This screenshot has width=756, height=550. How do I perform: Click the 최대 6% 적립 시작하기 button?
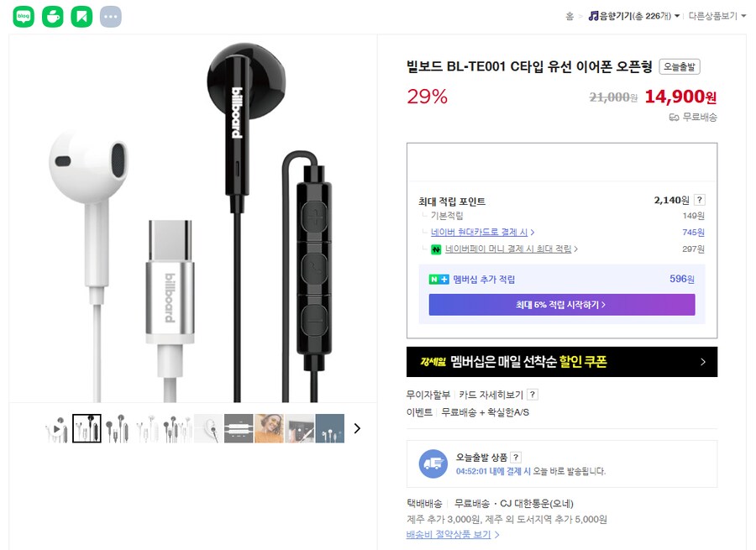561,305
